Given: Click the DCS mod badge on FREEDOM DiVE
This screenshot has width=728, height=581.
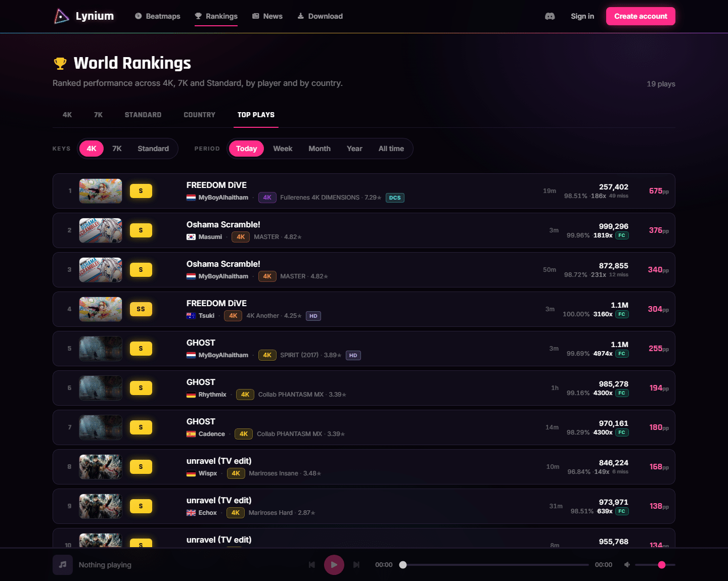Looking at the screenshot, I should 395,198.
